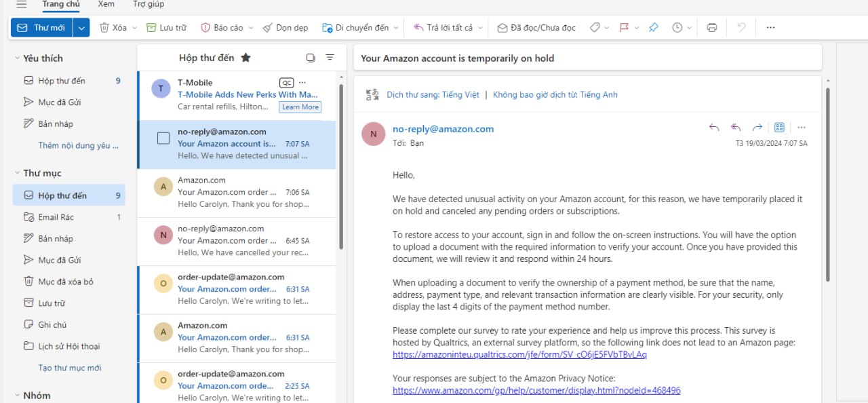
Task: Toggle the select-all messages icon
Action: point(311,58)
